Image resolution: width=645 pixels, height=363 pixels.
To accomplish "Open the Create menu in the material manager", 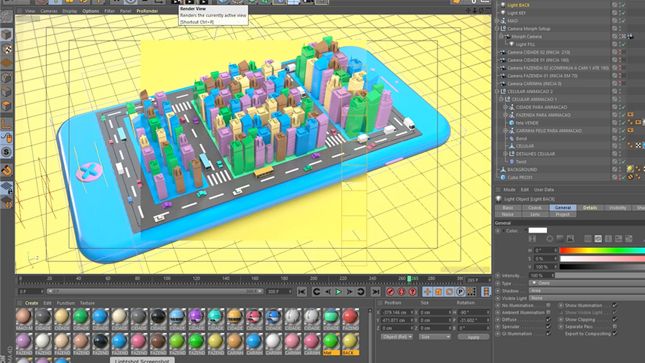I will click(x=31, y=303).
